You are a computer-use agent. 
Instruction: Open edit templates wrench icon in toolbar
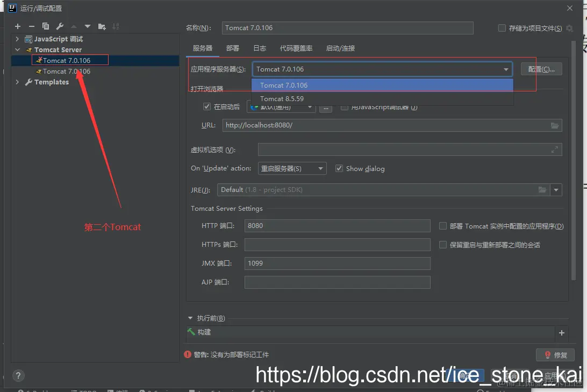click(60, 26)
